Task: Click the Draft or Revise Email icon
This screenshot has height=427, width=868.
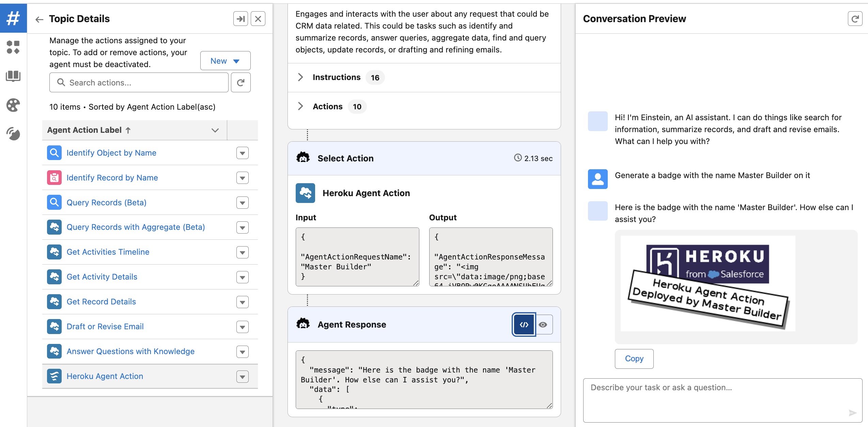Action: tap(54, 327)
